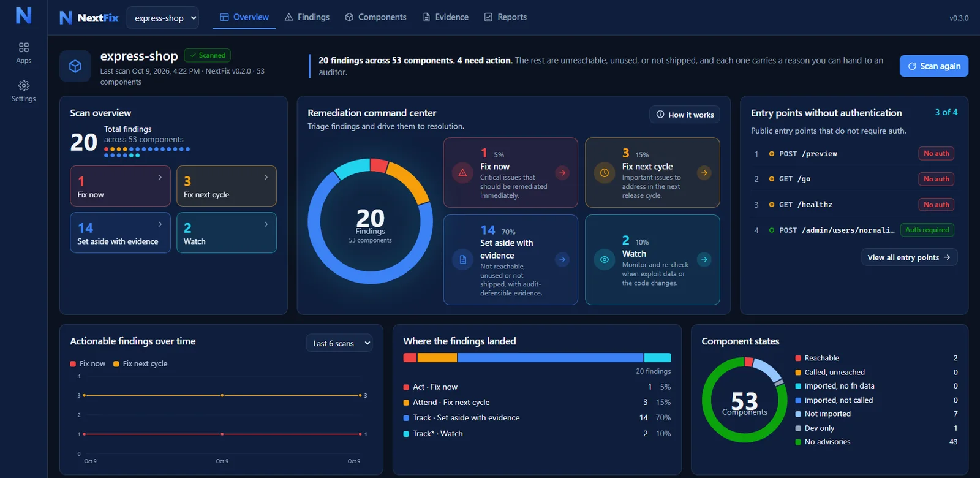Screen dimensions: 980x478
Task: Open the Last 6 scans dropdown
Action: click(339, 343)
